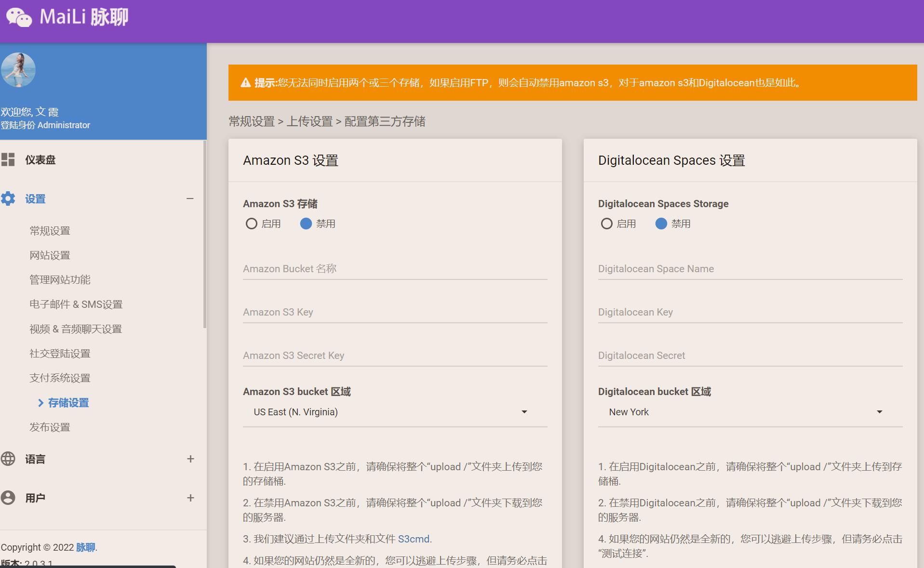924x568 pixels.
Task: Select Digitalocean 禁用 radio button
Action: coord(661,224)
